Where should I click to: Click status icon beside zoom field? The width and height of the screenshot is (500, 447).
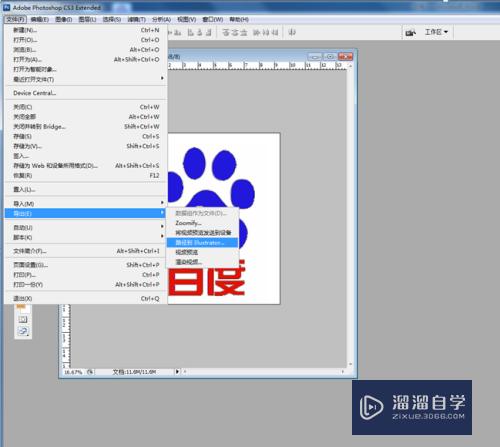point(90,372)
